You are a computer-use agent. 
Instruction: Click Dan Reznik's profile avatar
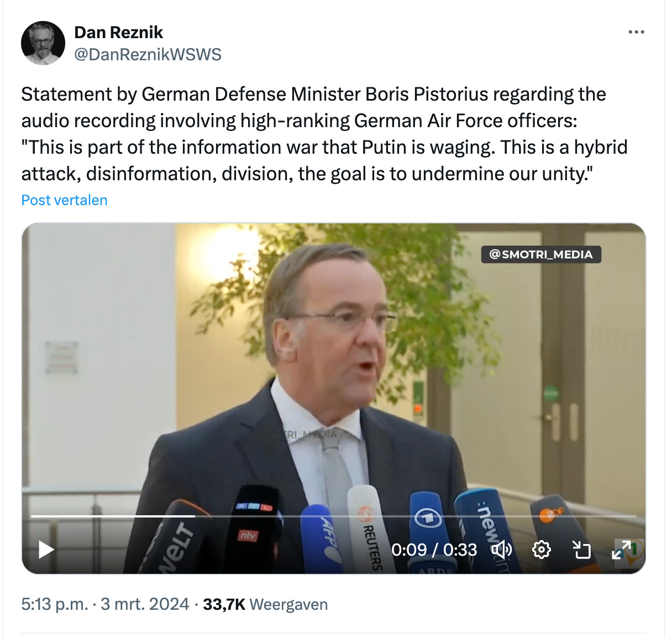tap(43, 43)
